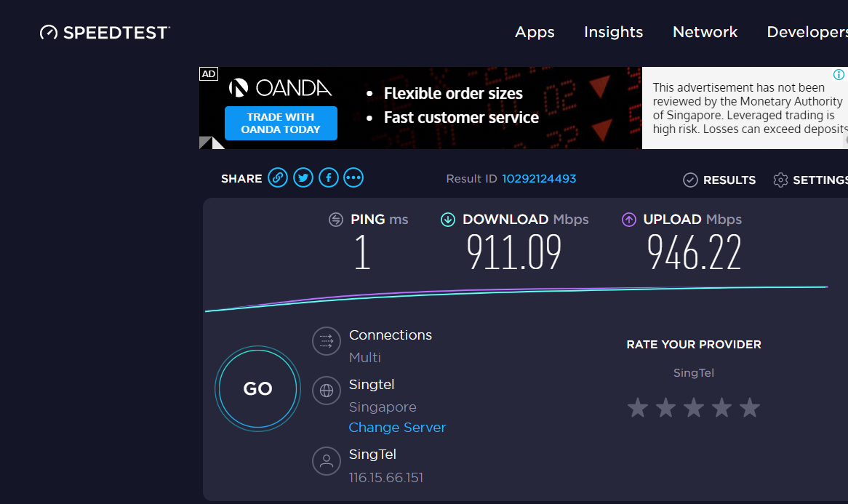Screen dimensions: 848x504
Task: Click SingTel under Rate Your Provider
Action: pyautogui.click(x=694, y=372)
